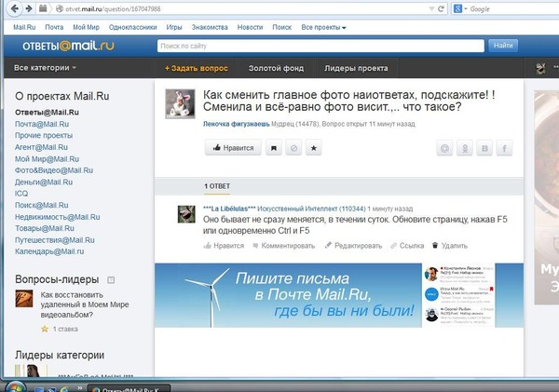
Task: Open the Все категории dropdown
Action: [x=45, y=68]
